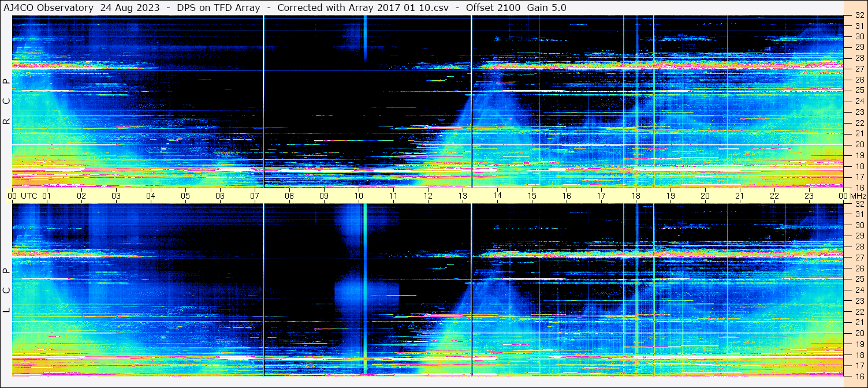Select hour mark 23 on the UTC axis
Image resolution: width=868 pixels, height=388 pixels.
coord(809,196)
